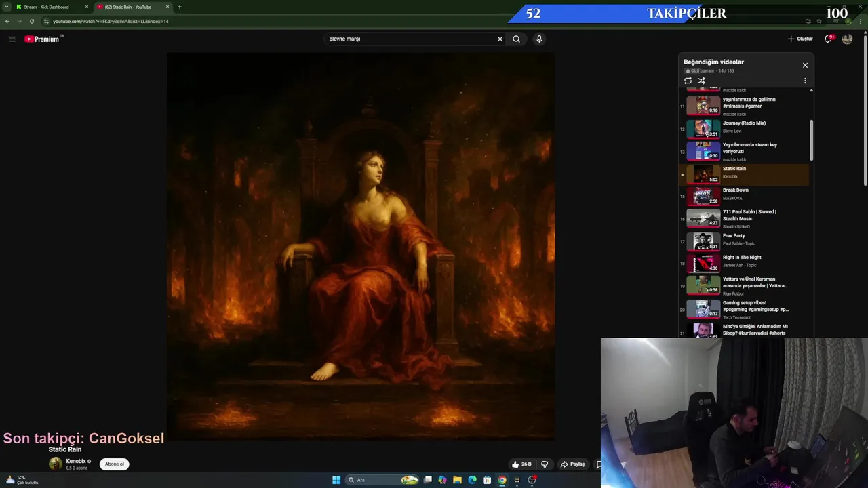Open Microsoft Store from taskbar
The width and height of the screenshot is (868, 488).
click(x=487, y=480)
